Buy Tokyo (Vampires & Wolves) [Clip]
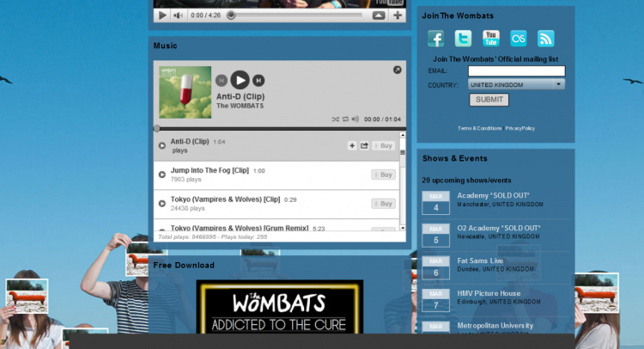 click(x=383, y=204)
